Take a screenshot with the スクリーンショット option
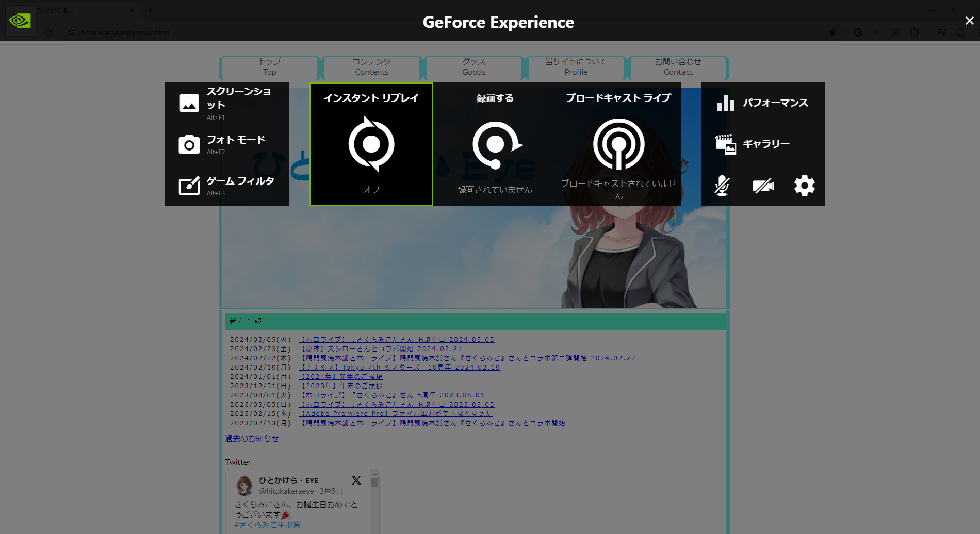 coord(226,103)
